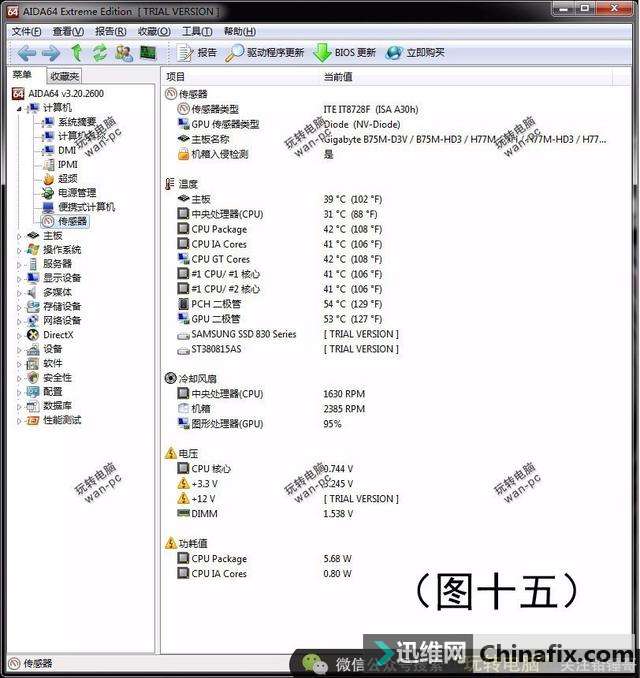Expand the 操作系统 tree node

pyautogui.click(x=19, y=251)
